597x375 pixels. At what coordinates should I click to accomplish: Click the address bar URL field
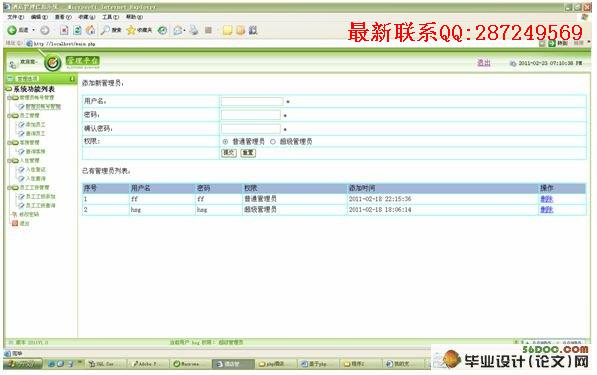pos(282,44)
